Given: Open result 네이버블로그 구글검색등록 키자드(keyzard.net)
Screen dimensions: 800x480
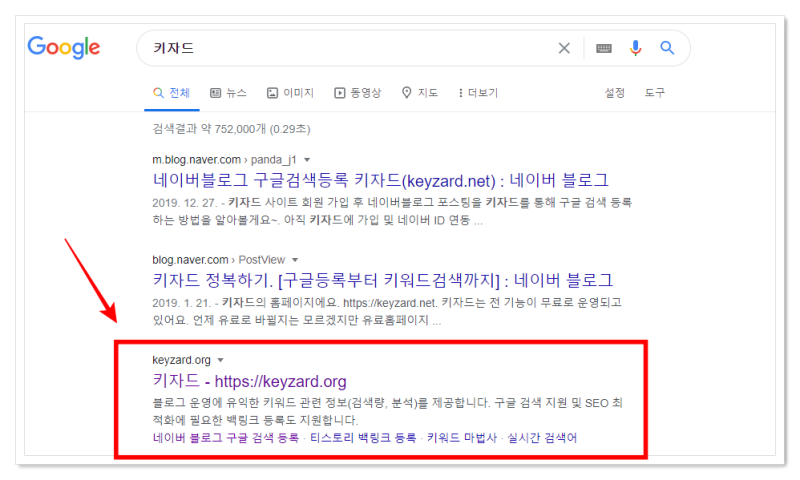Looking at the screenshot, I should pyautogui.click(x=381, y=180).
